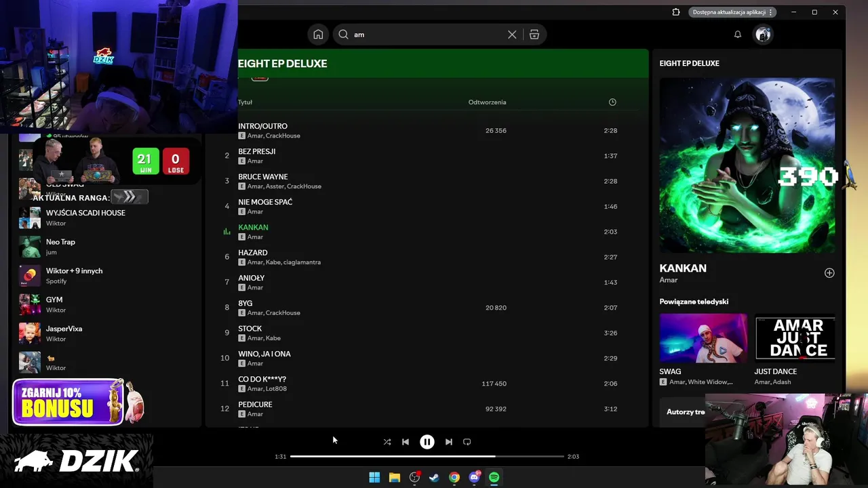Image resolution: width=868 pixels, height=488 pixels.
Task: Open Google Chrome from taskbar
Action: (454, 478)
